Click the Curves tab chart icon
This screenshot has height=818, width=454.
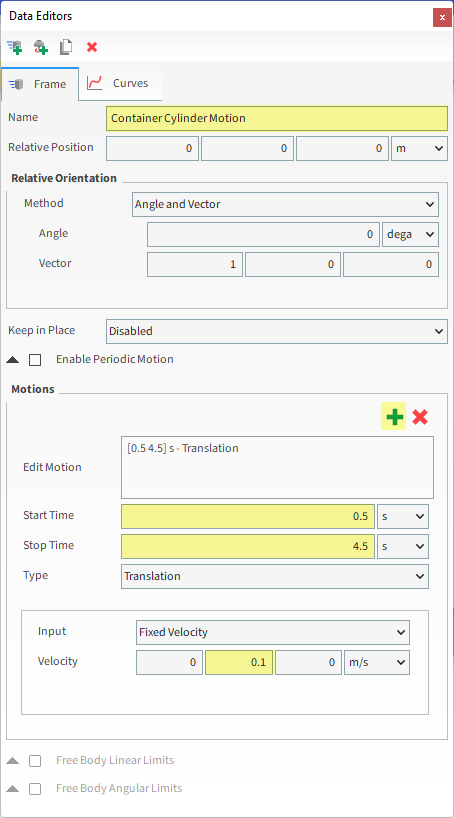pos(95,83)
